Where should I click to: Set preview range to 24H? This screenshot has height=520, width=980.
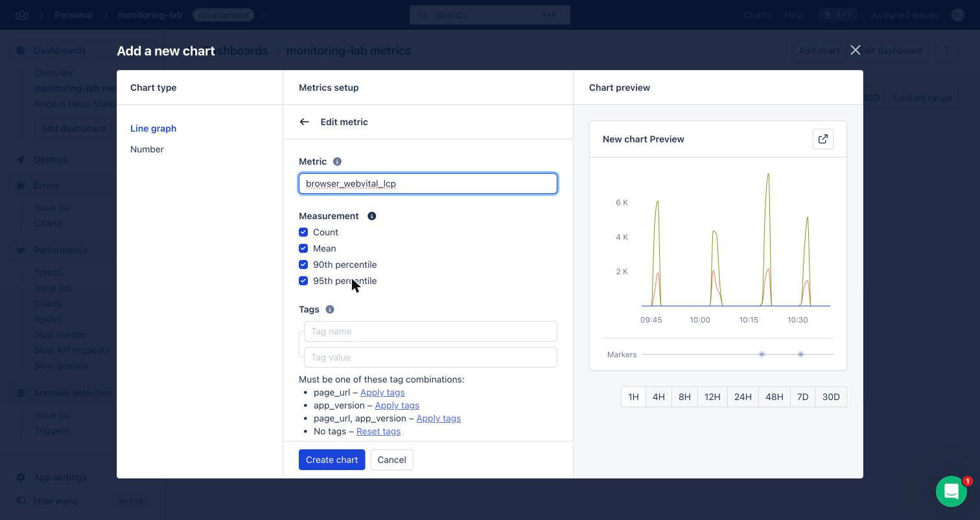pyautogui.click(x=743, y=397)
